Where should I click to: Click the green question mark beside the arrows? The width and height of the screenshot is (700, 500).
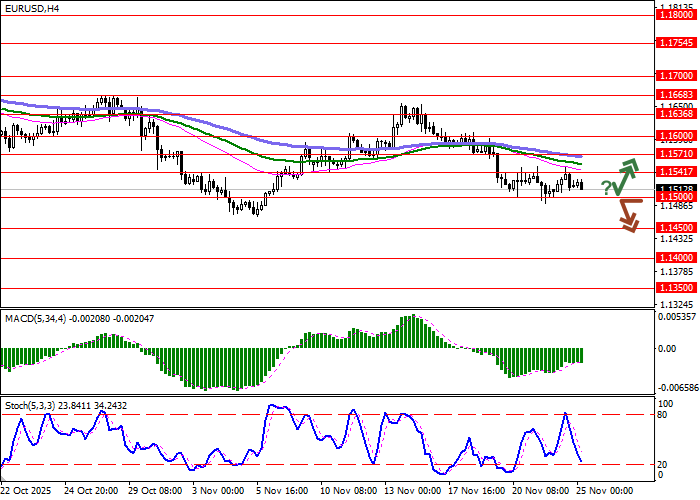pyautogui.click(x=606, y=188)
